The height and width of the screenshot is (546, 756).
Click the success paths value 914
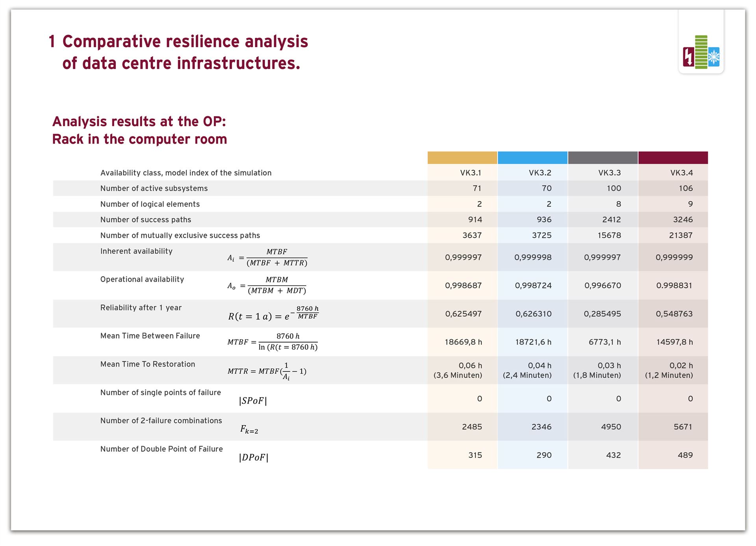pos(475,219)
